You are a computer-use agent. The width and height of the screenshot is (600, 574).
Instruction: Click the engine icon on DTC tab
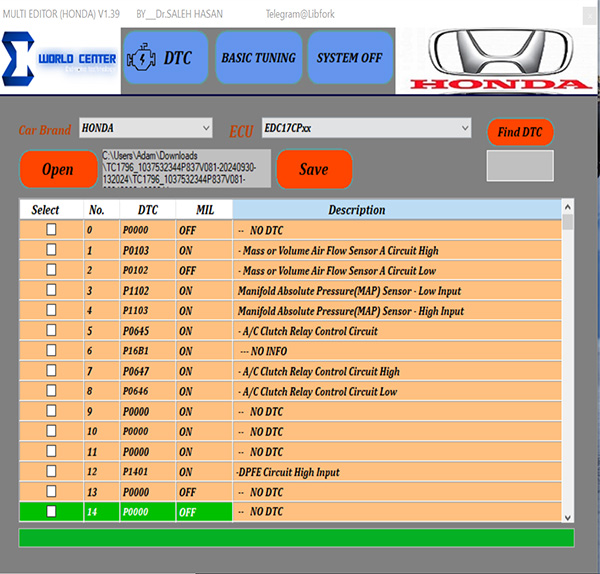141,57
